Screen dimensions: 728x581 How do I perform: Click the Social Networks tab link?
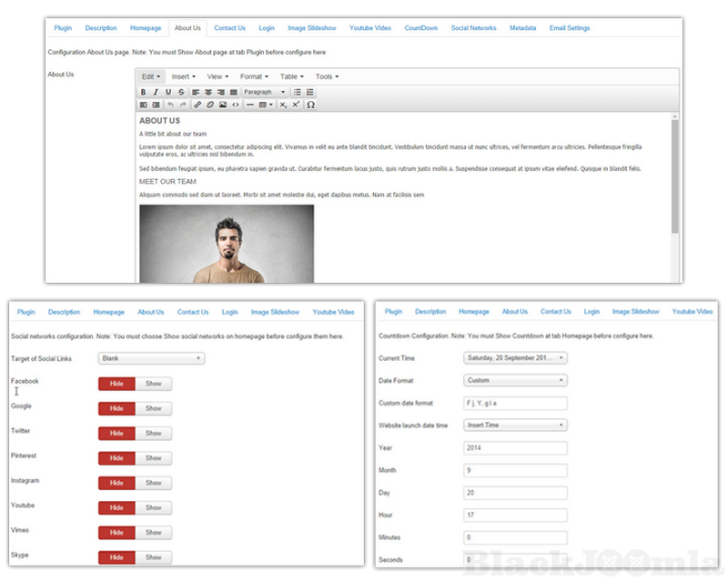click(x=473, y=28)
